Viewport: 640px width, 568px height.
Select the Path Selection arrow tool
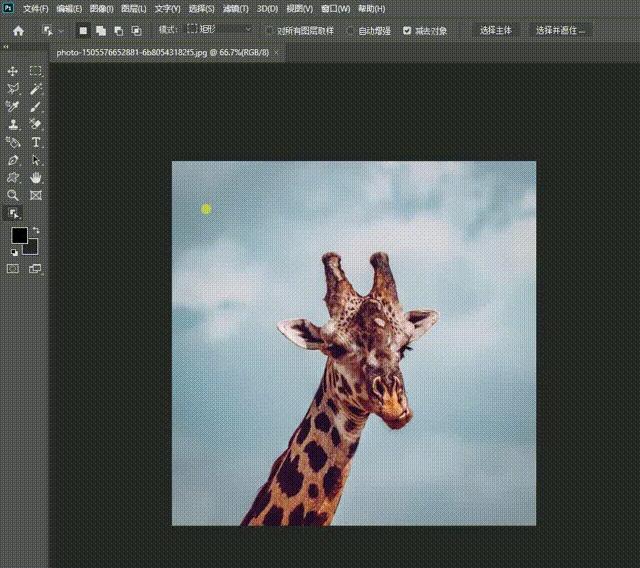[x=36, y=160]
